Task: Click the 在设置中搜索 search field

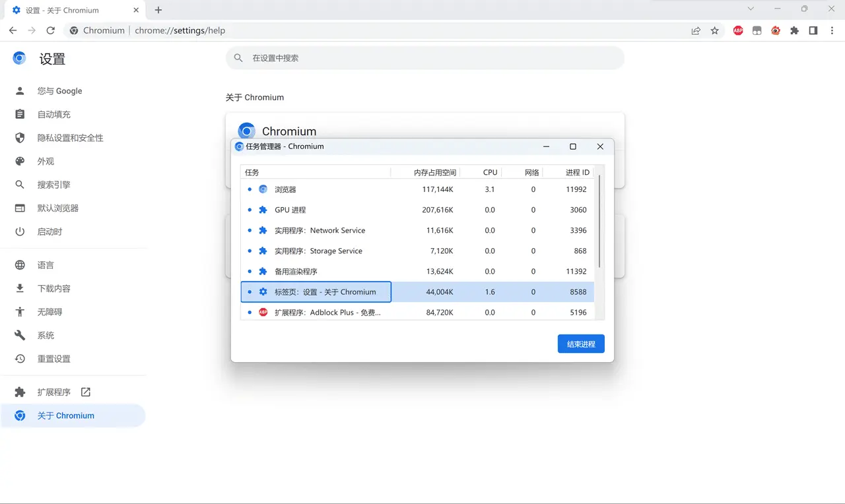Action: click(x=429, y=58)
